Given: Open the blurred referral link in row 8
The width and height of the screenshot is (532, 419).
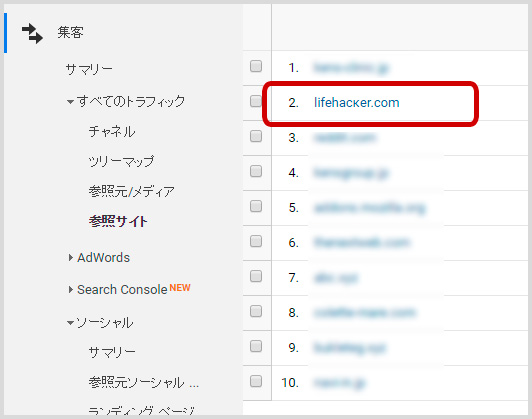Looking at the screenshot, I should click(364, 312).
